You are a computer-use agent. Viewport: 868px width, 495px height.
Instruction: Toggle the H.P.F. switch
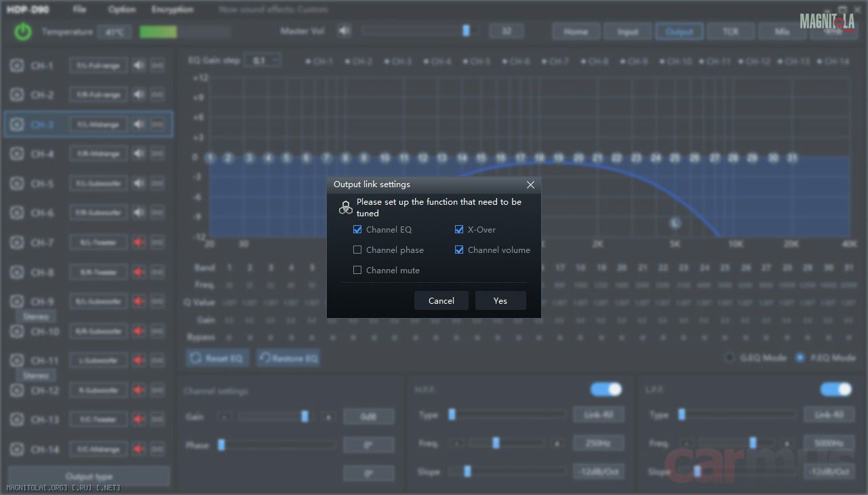[x=606, y=389]
